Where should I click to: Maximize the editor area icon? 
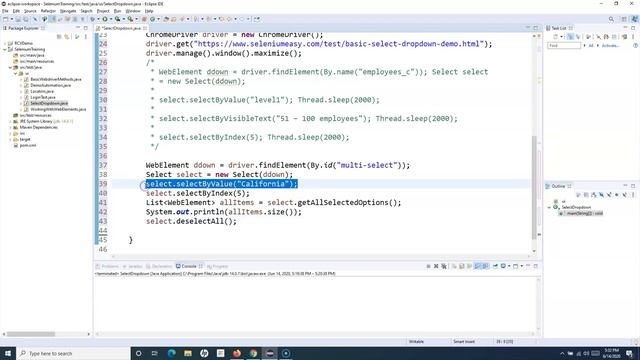pos(536,28)
